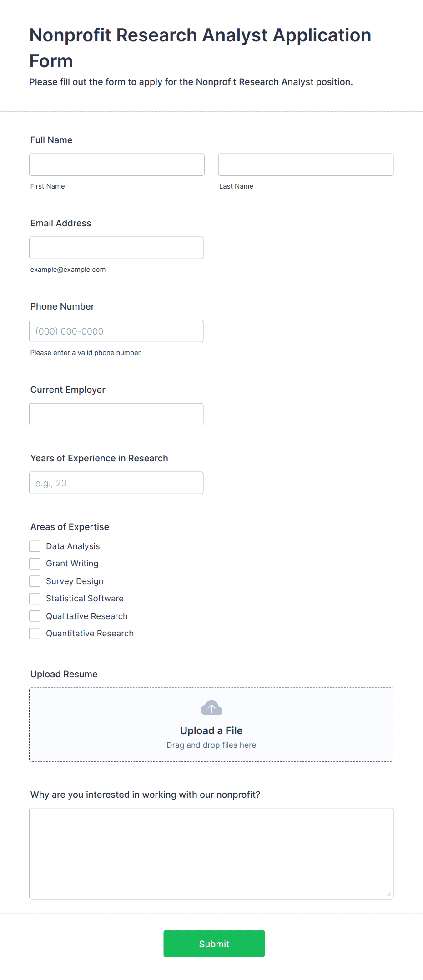Image resolution: width=423 pixels, height=980 pixels.
Task: Check the Data Analysis checkbox
Action: [35, 546]
